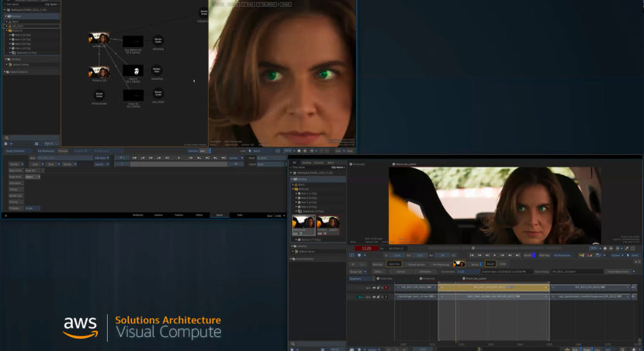
Task: Toggle the red patch button on the top track
Action: click(387, 287)
